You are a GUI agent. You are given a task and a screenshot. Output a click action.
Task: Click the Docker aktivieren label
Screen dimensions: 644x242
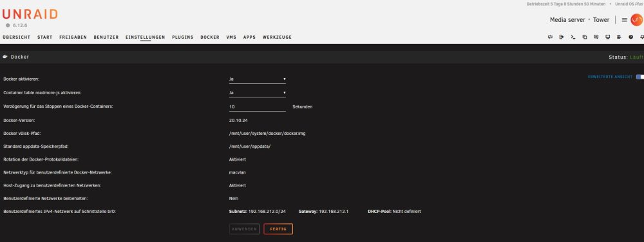(x=21, y=79)
